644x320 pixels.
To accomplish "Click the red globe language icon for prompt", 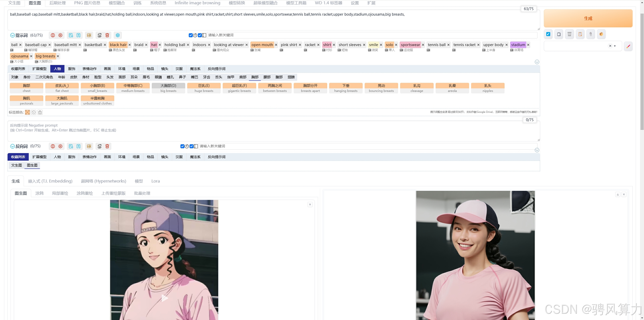I will pos(53,35).
